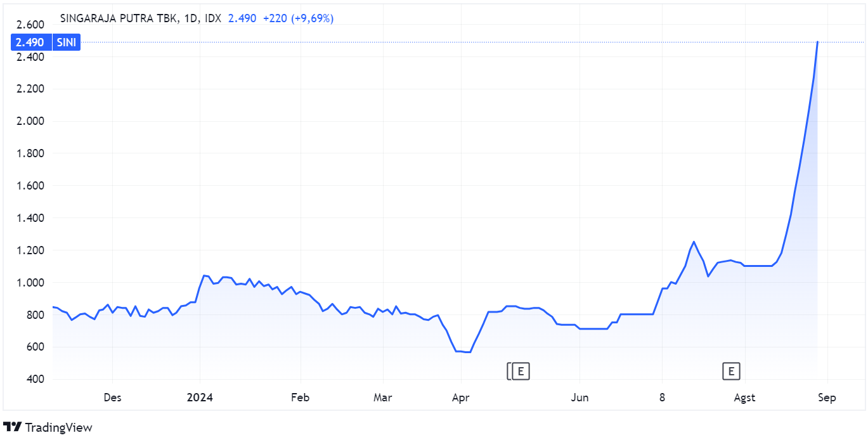Click the SINGARAJA PUTRA TBK title
The image size is (868, 440).
(118, 18)
